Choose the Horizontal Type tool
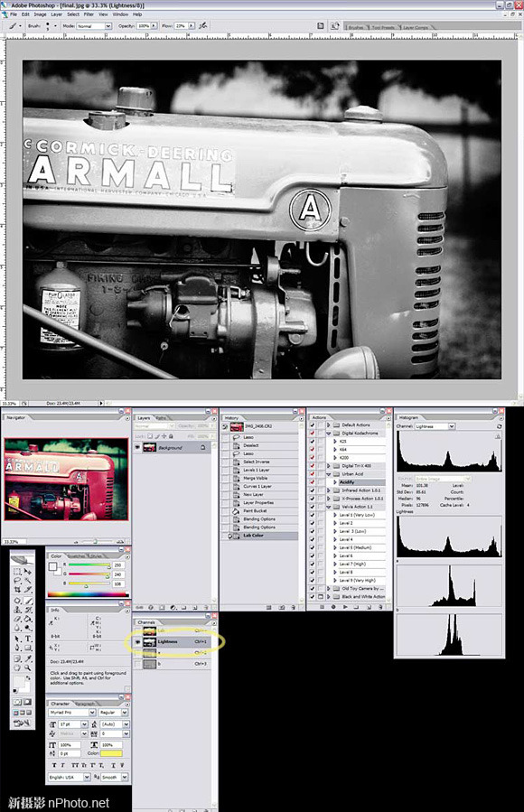 [x=29, y=639]
